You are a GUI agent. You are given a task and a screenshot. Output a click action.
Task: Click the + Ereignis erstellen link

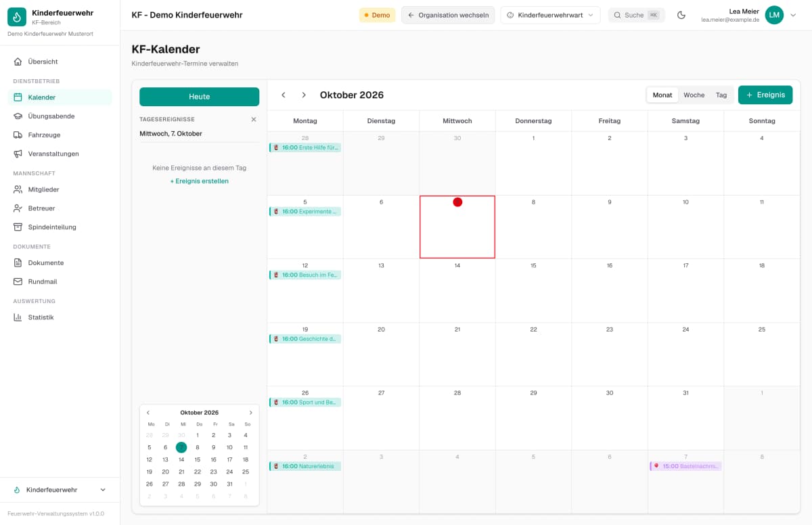pyautogui.click(x=199, y=181)
